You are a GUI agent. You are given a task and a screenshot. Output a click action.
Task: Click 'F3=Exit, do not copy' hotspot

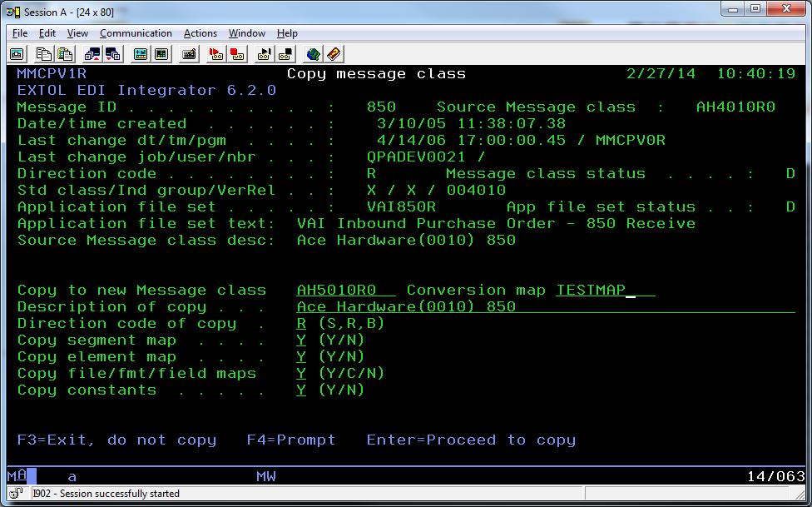tap(117, 440)
